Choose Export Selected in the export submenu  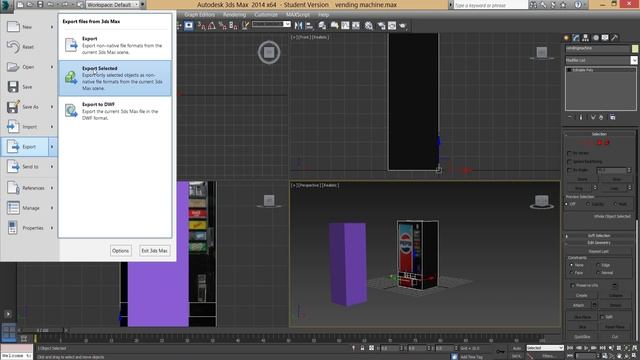coord(115,78)
